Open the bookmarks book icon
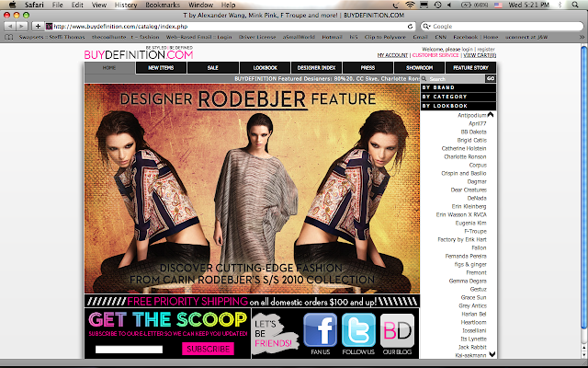588x368 pixels. (x=8, y=37)
